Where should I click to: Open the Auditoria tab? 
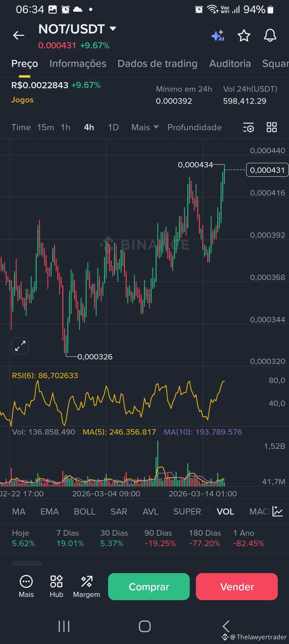tap(230, 64)
